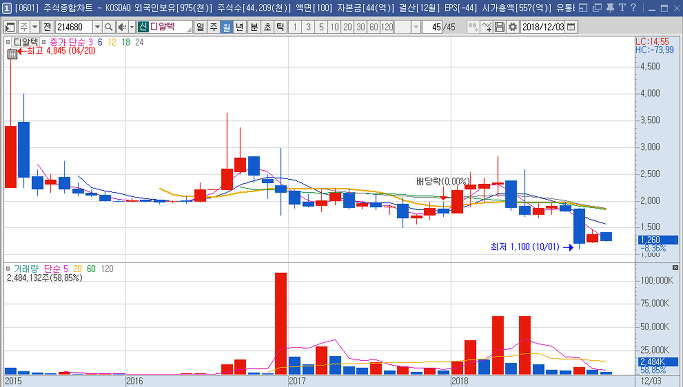
Task: Select 틱 tick period
Action: (x=281, y=27)
